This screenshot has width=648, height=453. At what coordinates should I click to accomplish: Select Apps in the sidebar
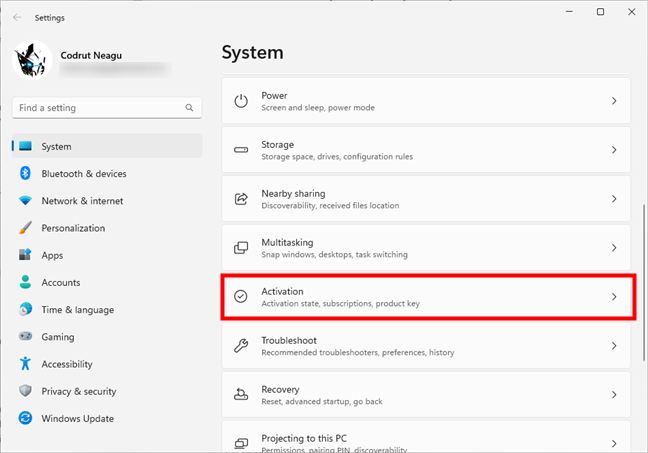coord(52,255)
